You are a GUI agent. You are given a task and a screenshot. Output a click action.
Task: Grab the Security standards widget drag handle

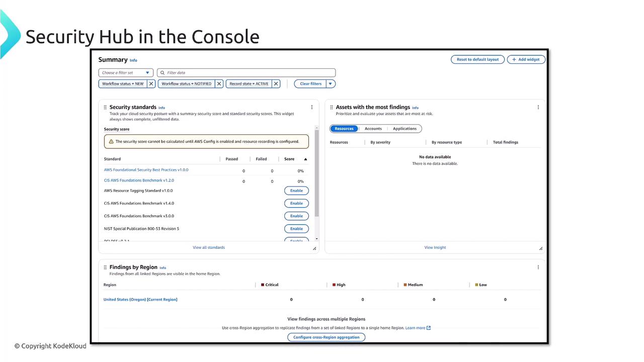pyautogui.click(x=105, y=107)
